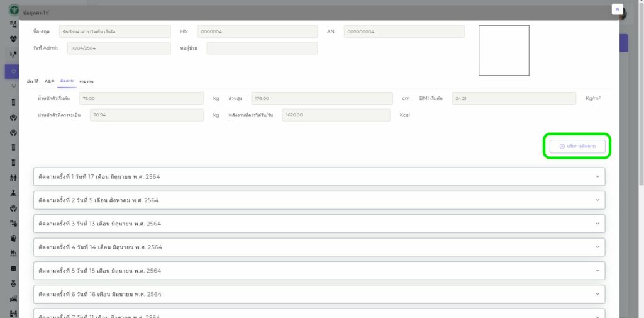This screenshot has width=644, height=318.
Task: Open the A&P tab
Action: coord(50,82)
